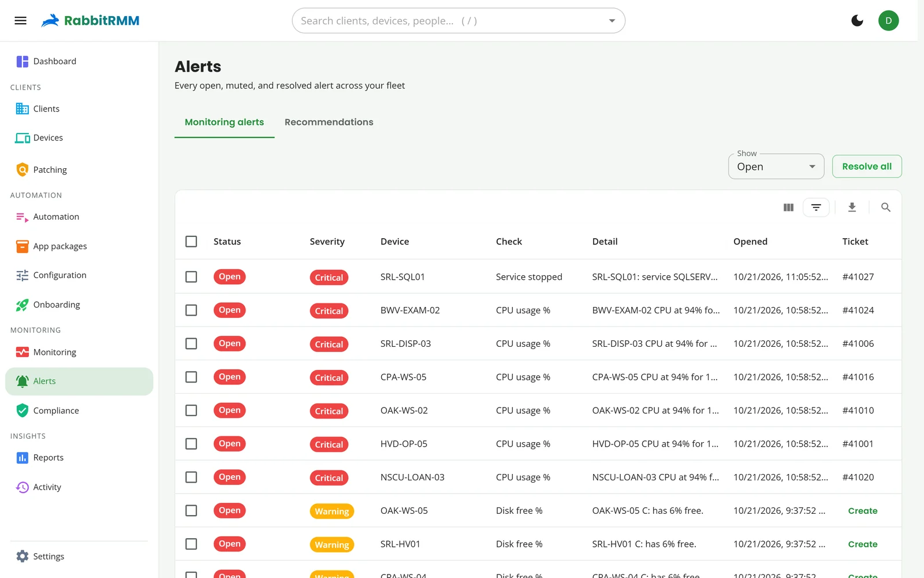Image resolution: width=924 pixels, height=578 pixels.
Task: Check the SRL-SQL01 alert row
Action: 191,277
